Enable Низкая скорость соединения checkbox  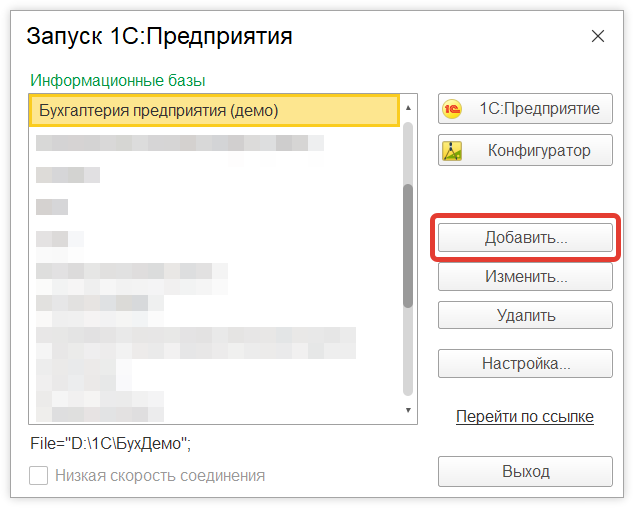39,476
